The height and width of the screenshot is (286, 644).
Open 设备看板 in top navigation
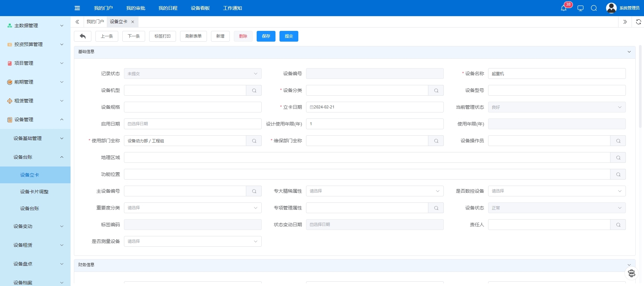[200, 8]
